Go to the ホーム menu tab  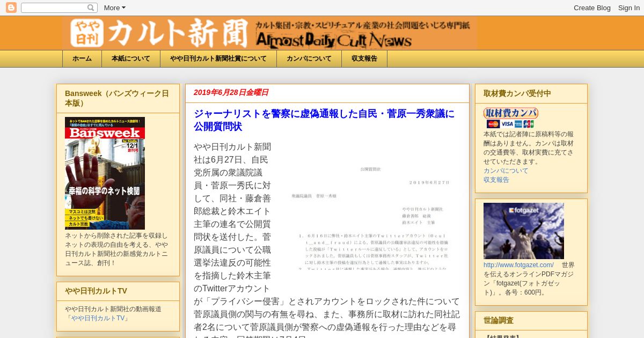[x=82, y=58]
